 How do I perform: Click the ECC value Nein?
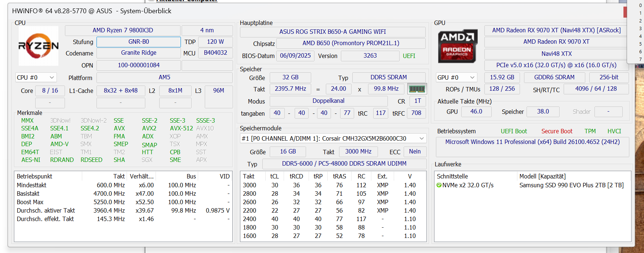(415, 152)
